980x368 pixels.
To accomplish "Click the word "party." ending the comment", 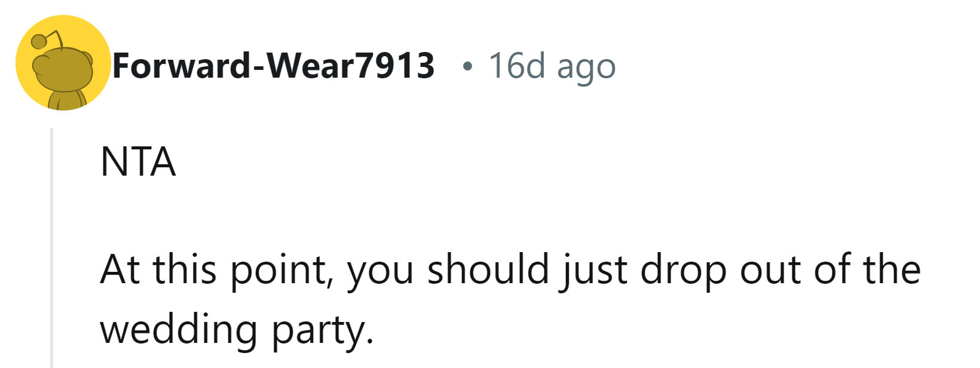I will tap(323, 330).
